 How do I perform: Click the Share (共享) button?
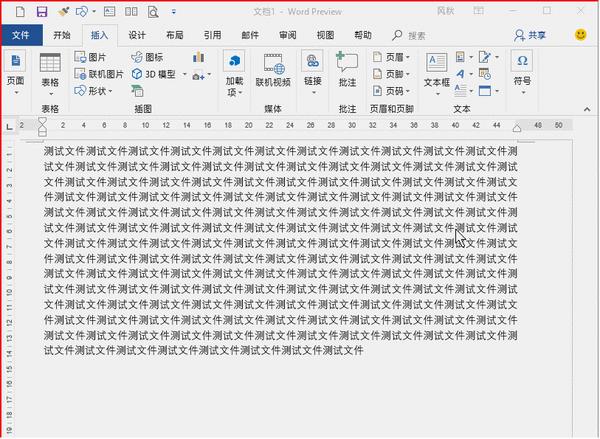(x=530, y=35)
